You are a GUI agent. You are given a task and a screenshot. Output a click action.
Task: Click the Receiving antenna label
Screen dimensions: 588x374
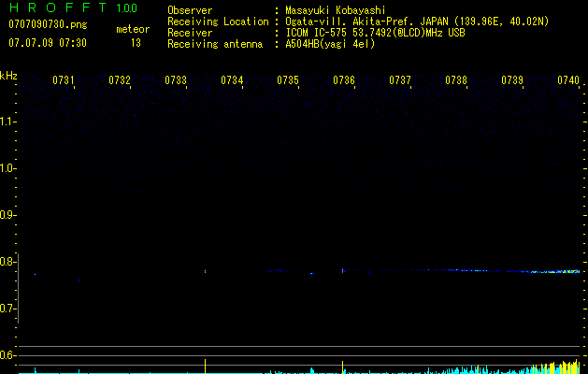coord(215,44)
